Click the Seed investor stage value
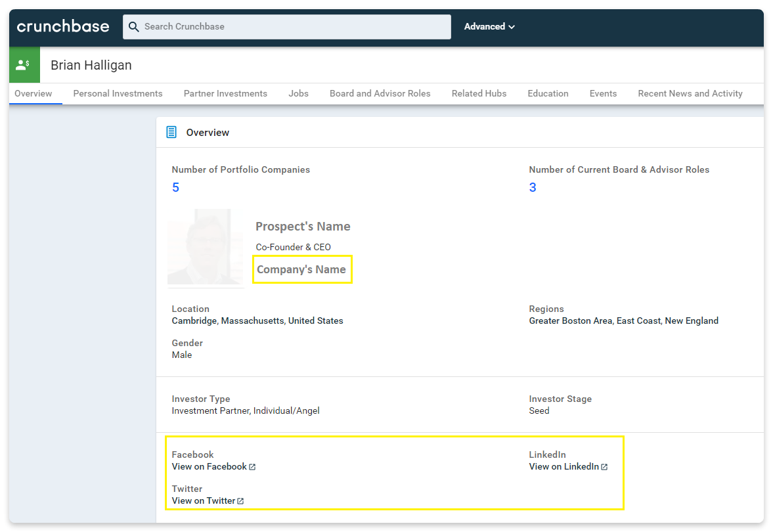 tap(539, 410)
